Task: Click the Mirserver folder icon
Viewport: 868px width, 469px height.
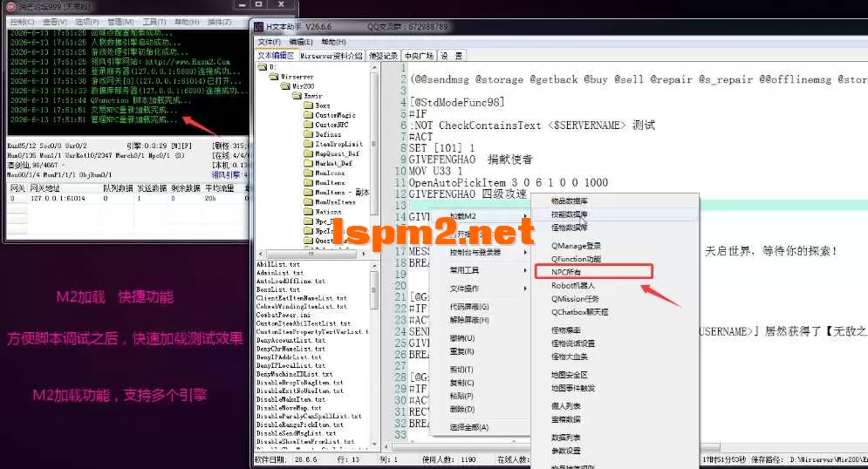Action: coord(273,77)
